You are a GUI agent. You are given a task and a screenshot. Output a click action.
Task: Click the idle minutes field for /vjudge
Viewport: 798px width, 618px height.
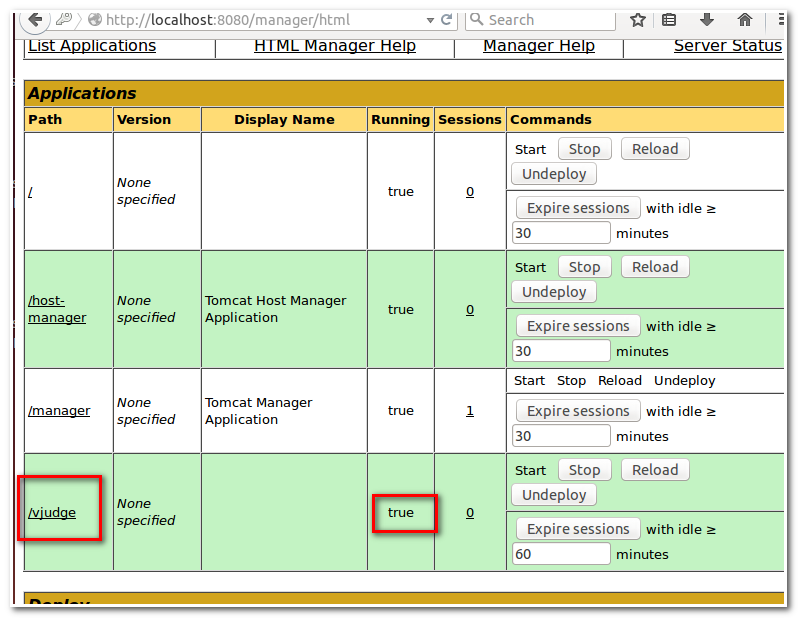(x=560, y=554)
